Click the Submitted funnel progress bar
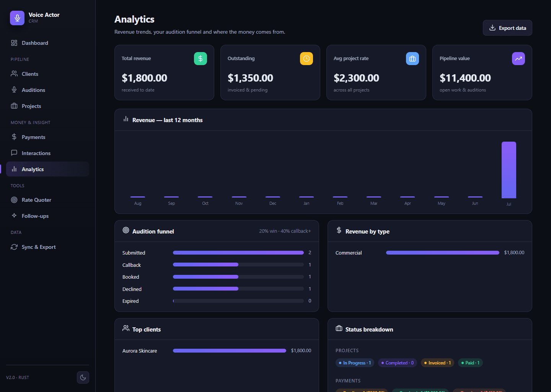 pyautogui.click(x=238, y=253)
